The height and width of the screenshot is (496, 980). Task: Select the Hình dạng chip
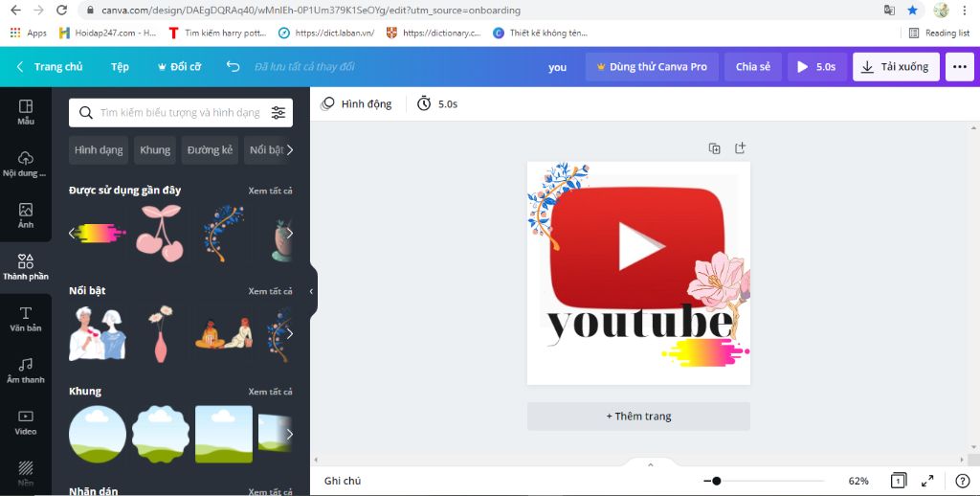tap(99, 150)
